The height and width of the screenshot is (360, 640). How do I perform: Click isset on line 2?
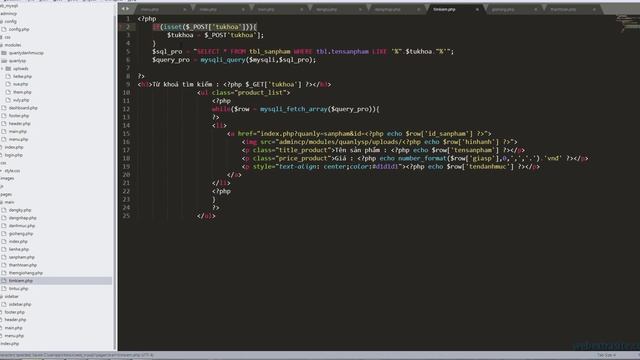[172, 27]
